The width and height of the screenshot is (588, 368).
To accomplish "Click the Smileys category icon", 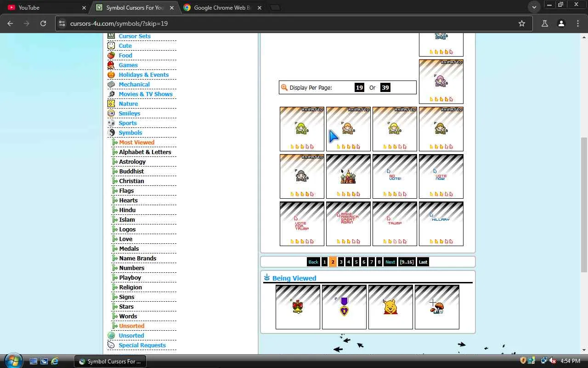I will [x=111, y=113].
